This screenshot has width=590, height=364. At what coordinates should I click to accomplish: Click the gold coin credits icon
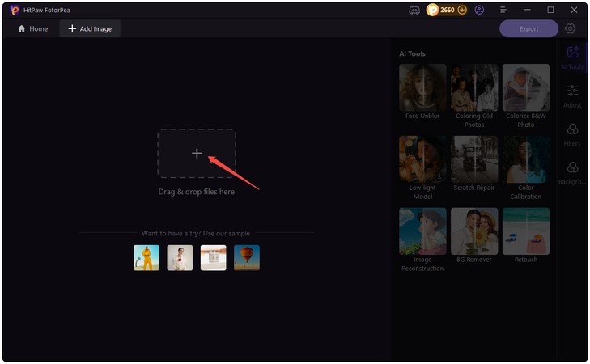[x=432, y=11]
